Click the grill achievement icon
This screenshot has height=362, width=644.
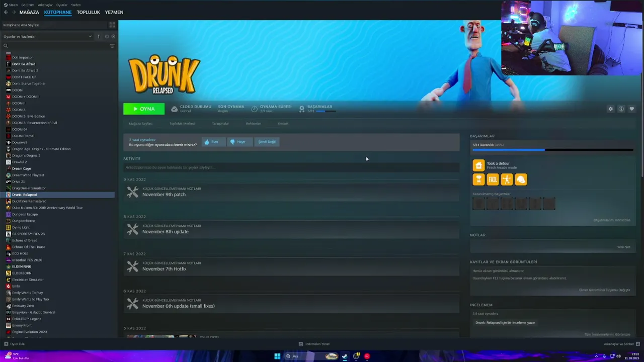[478, 179]
